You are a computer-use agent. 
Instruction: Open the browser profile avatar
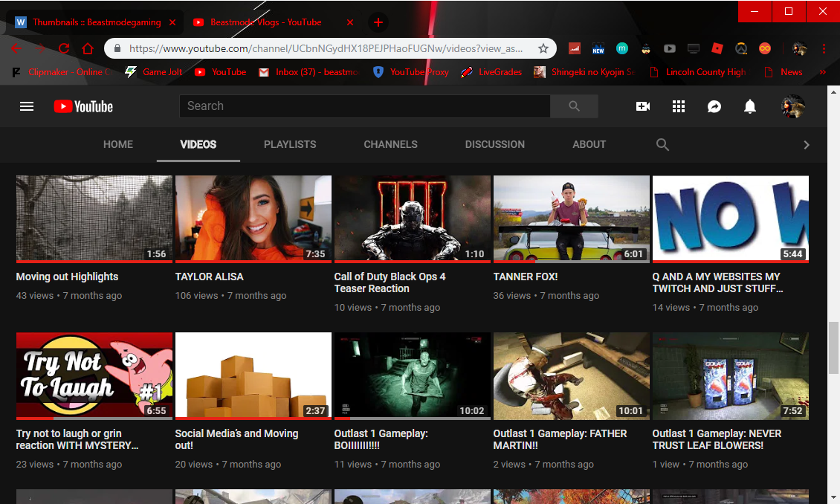800,49
